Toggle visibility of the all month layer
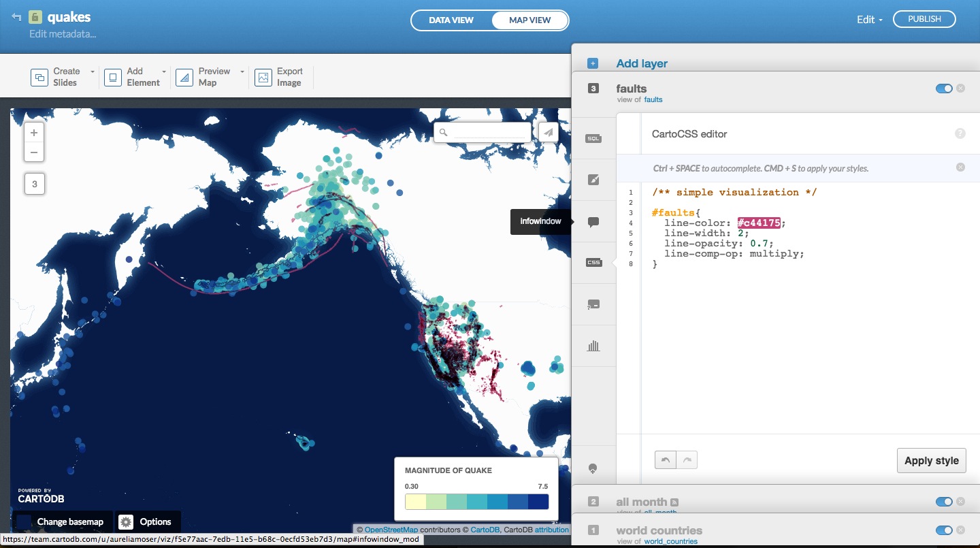 [943, 502]
